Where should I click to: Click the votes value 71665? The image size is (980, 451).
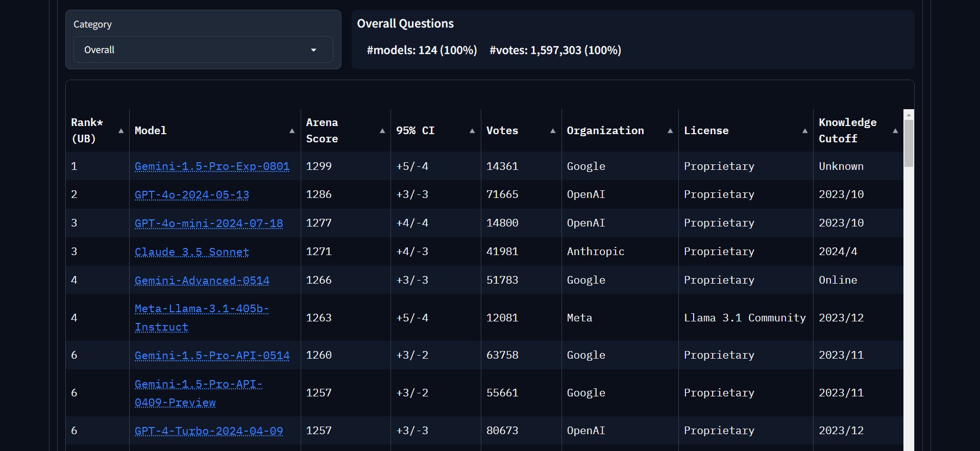[x=502, y=194]
